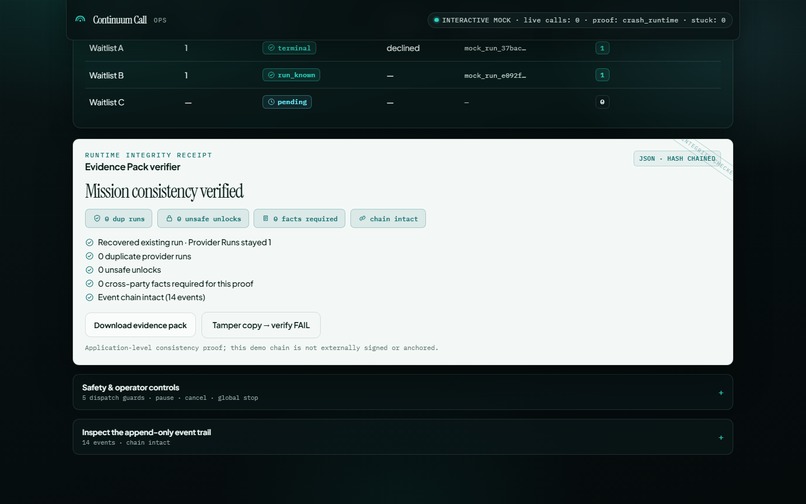The width and height of the screenshot is (806, 504).
Task: Click the chain intact chip
Action: coord(388,219)
